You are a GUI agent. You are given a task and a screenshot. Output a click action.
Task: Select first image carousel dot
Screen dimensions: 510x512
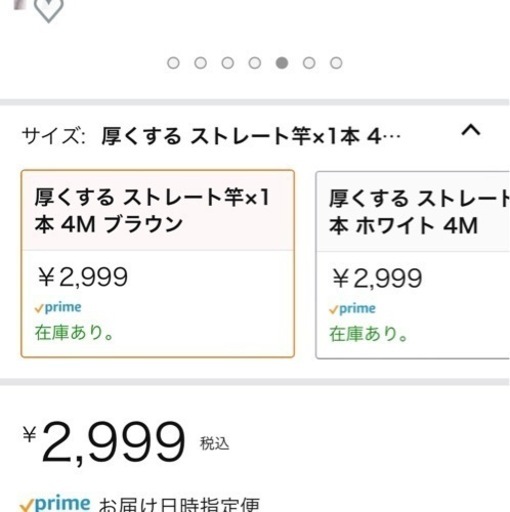click(173, 63)
